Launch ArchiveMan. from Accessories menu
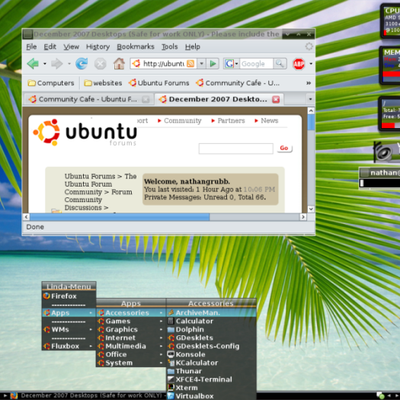 point(211,313)
